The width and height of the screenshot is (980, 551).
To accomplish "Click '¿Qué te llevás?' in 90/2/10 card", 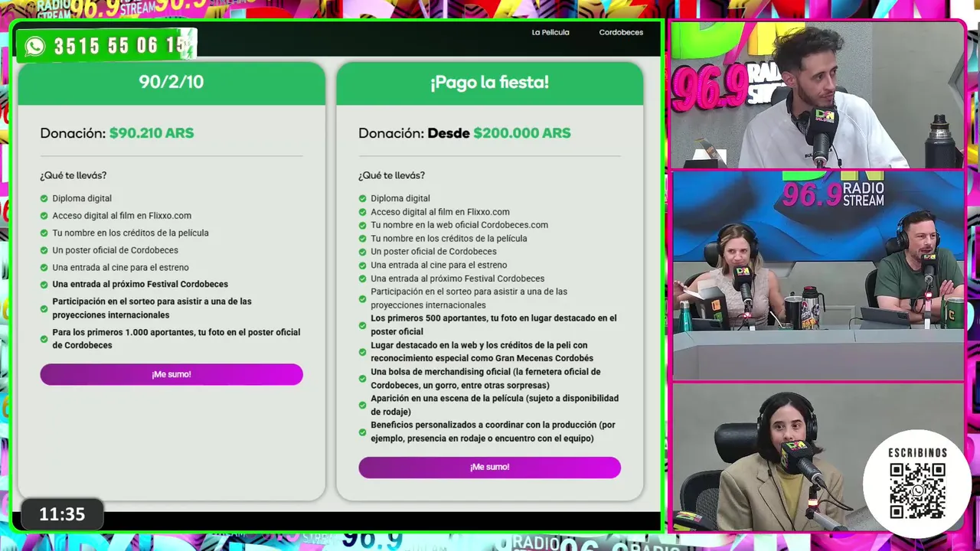I will [x=73, y=175].
